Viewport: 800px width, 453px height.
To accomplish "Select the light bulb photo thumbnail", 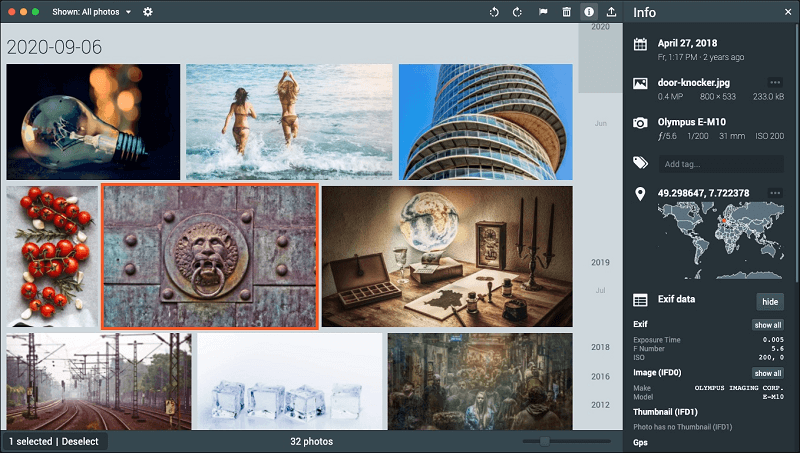I will (93, 121).
